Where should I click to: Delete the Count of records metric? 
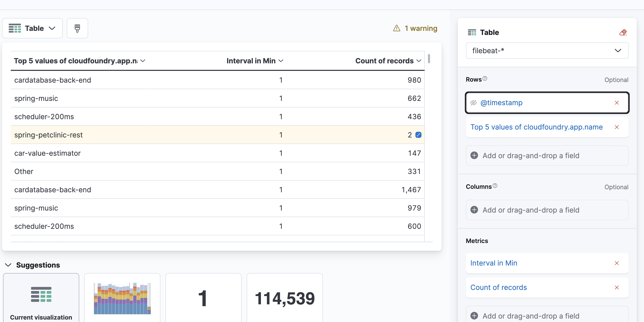point(617,287)
